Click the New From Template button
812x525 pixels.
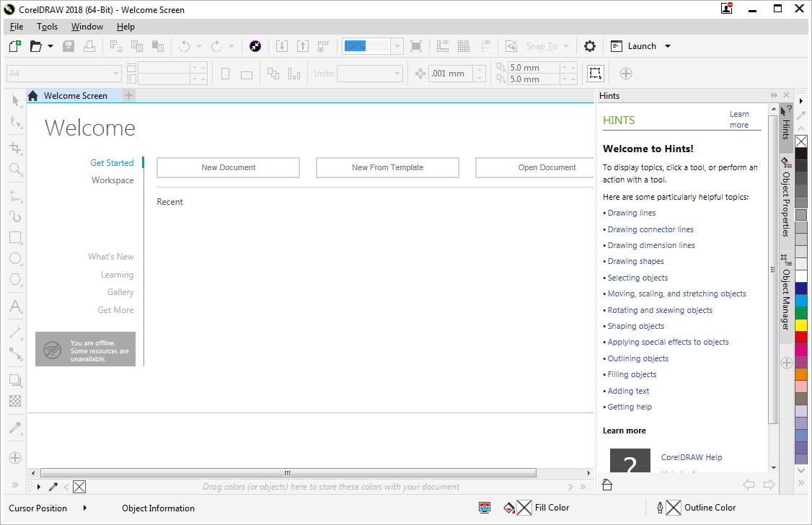[387, 168]
